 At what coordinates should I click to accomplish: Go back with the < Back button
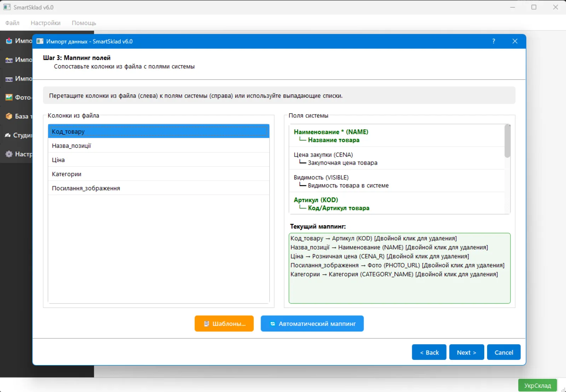[x=429, y=352]
